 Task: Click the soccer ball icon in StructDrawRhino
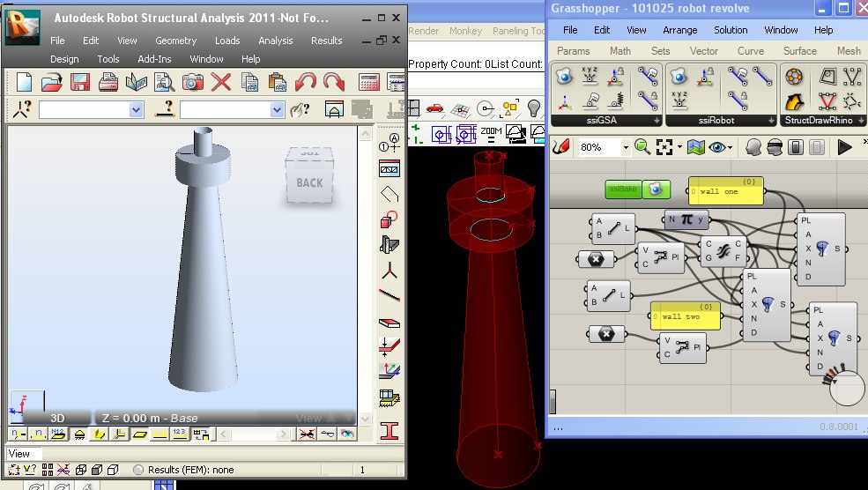794,77
